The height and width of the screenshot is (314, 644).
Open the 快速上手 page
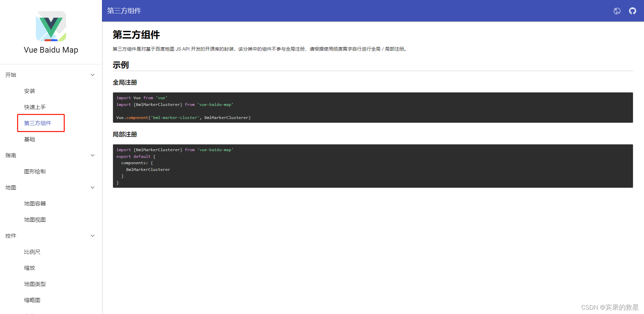coord(35,107)
